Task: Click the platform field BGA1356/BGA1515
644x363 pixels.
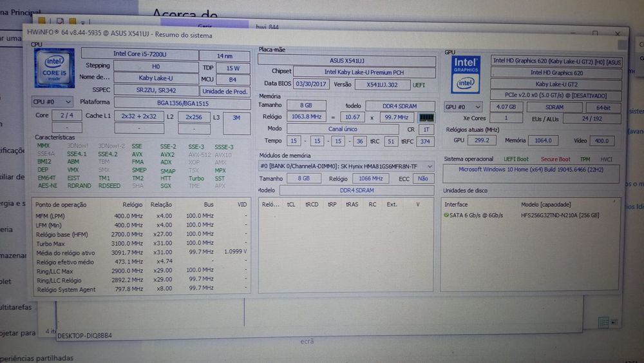Action: (182, 103)
